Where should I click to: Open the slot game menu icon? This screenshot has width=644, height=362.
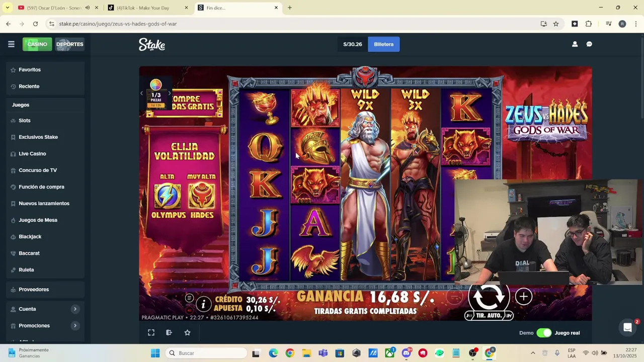[x=189, y=298]
